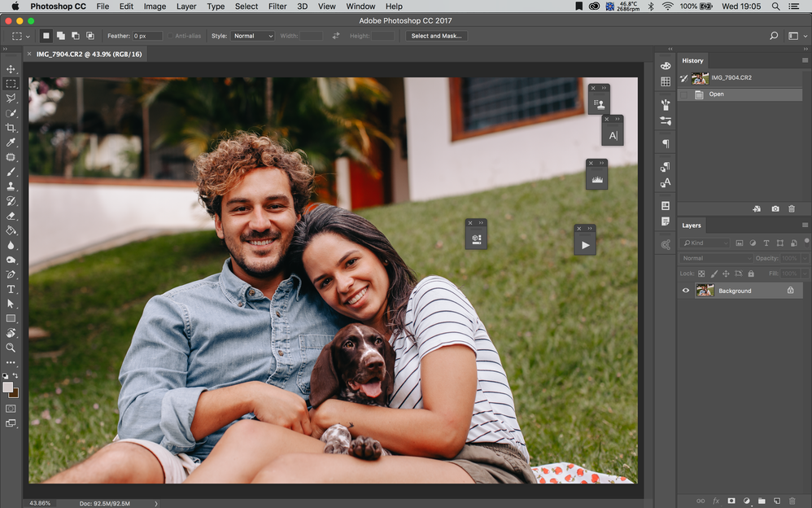Select the Brush tool
The height and width of the screenshot is (508, 812).
tap(11, 172)
